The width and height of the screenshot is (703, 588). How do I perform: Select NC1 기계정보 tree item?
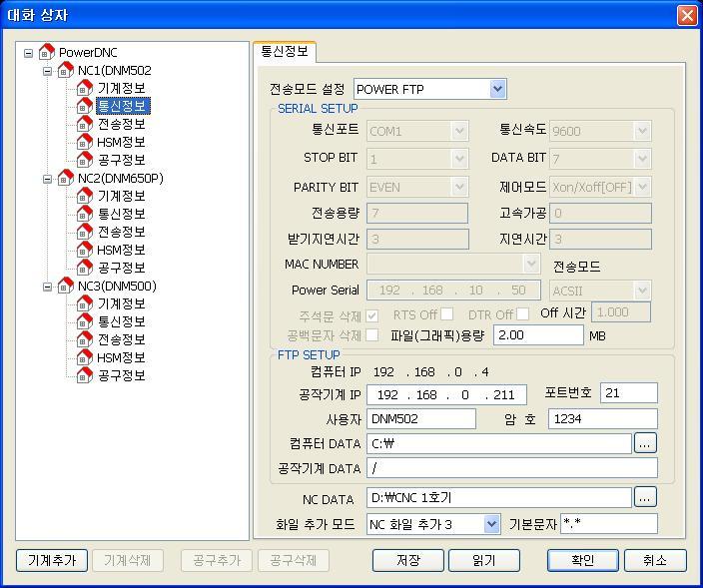pos(122,88)
